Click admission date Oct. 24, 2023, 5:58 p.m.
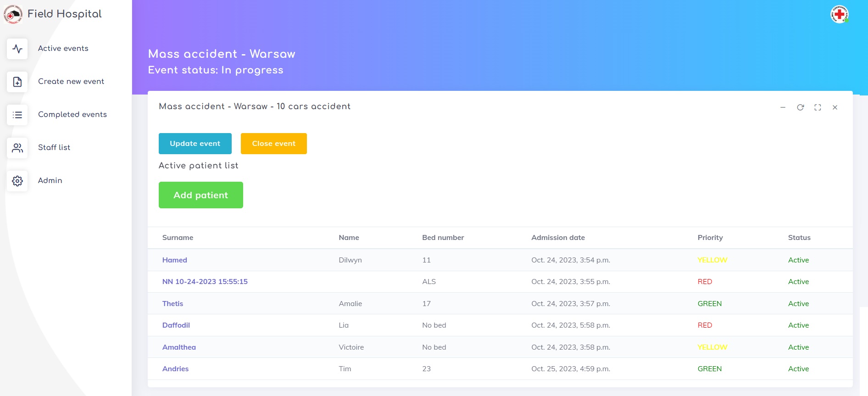This screenshot has width=868, height=396. 571,325
